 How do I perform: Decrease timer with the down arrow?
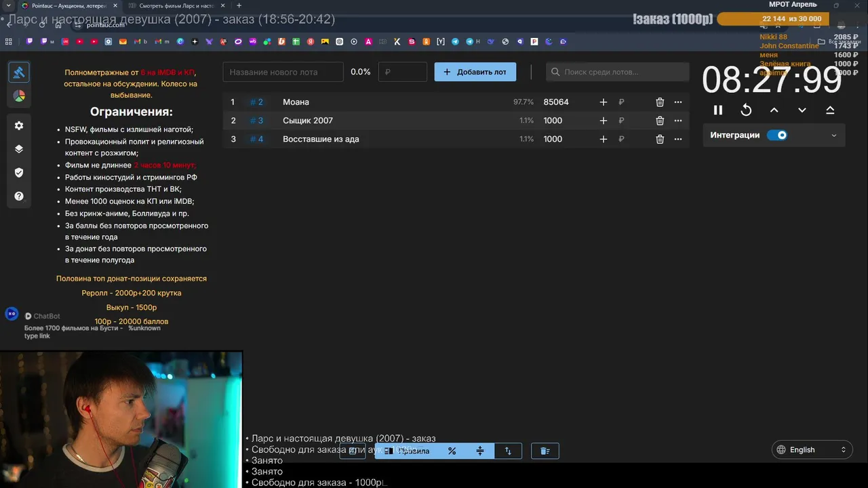click(x=802, y=110)
